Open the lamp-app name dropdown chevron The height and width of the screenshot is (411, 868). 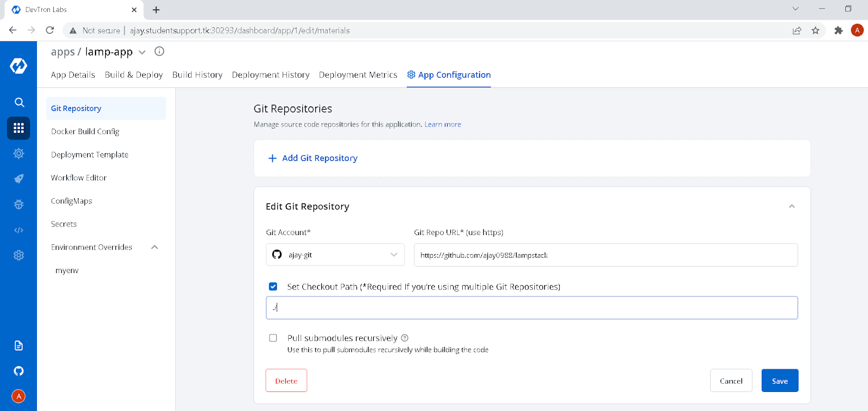pos(142,53)
